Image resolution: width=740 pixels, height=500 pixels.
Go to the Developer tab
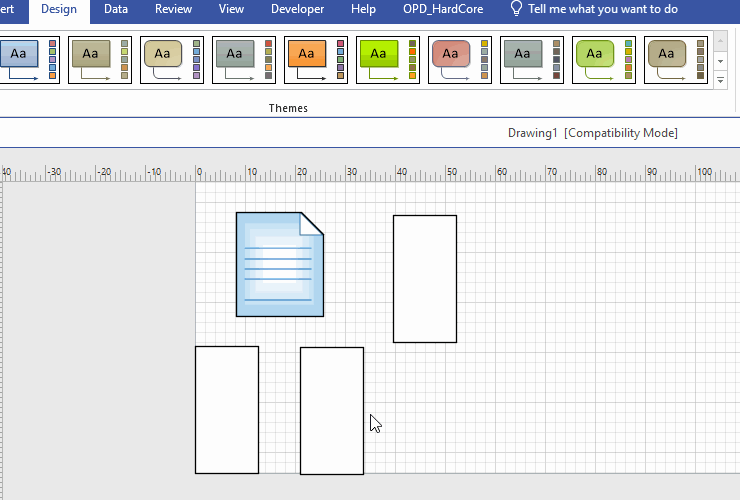click(x=297, y=9)
